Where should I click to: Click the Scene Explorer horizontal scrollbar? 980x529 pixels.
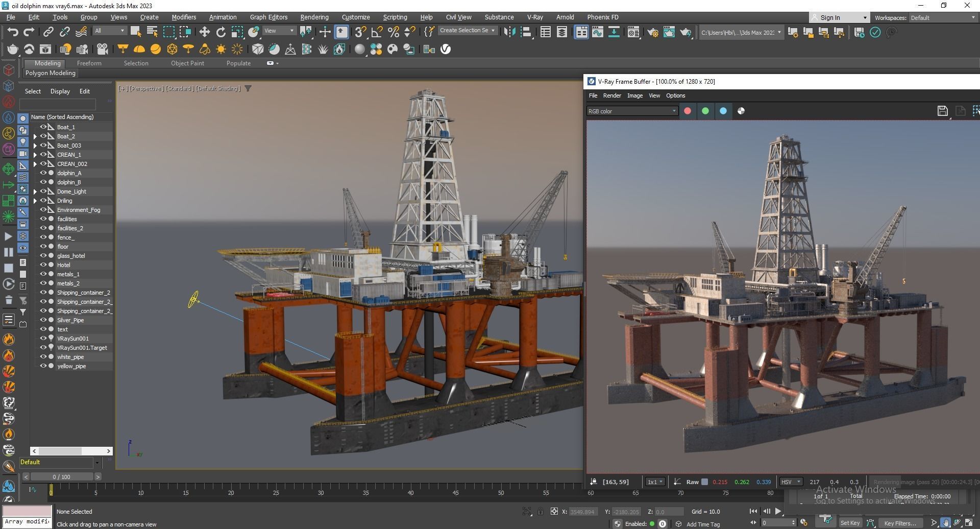tap(70, 451)
